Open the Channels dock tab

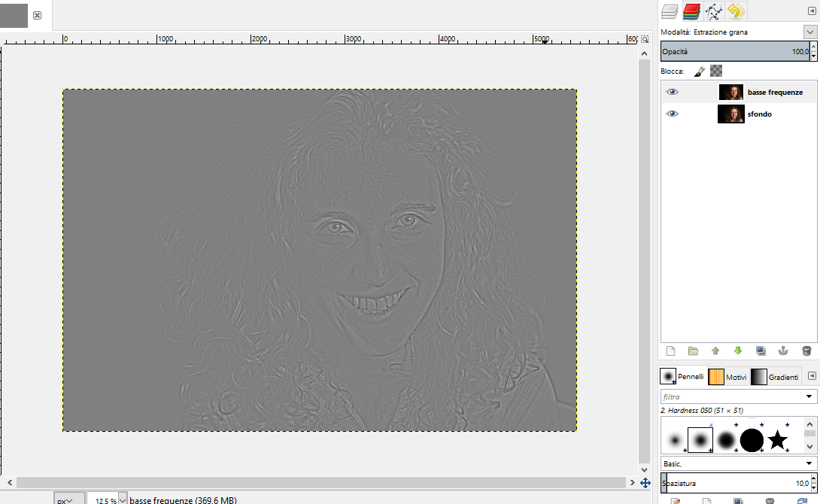[x=691, y=11]
